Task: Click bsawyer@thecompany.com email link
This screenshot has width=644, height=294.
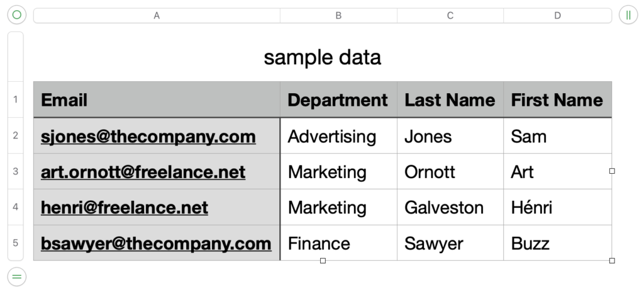Action: pos(156,244)
